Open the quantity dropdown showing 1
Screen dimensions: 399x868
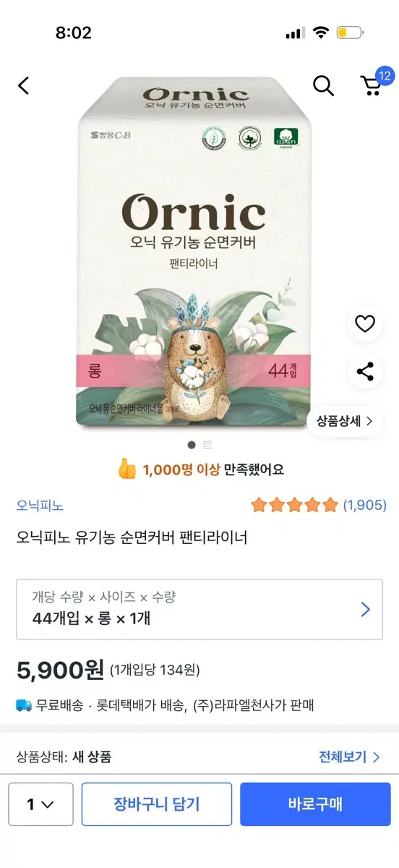[x=40, y=804]
